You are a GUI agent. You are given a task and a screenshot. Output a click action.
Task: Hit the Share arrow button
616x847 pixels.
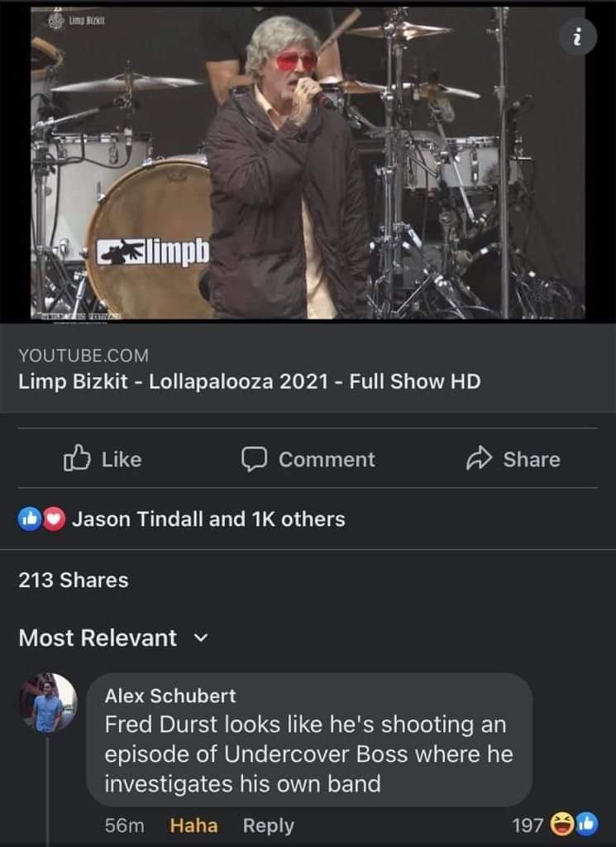tap(513, 459)
